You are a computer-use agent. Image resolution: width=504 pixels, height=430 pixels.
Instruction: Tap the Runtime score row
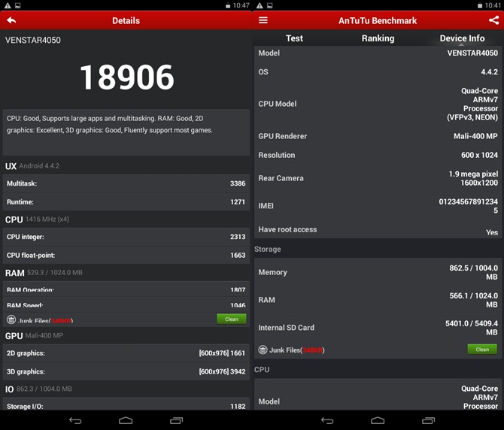(x=126, y=202)
